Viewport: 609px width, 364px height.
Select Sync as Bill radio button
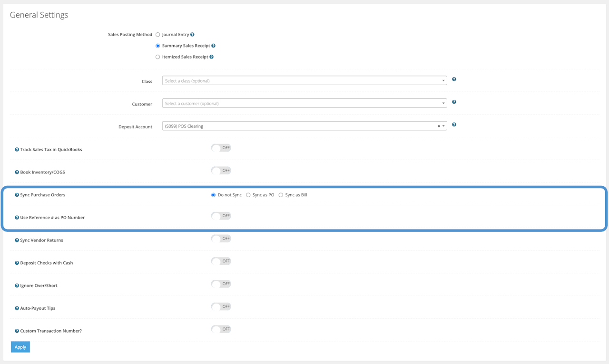click(281, 195)
